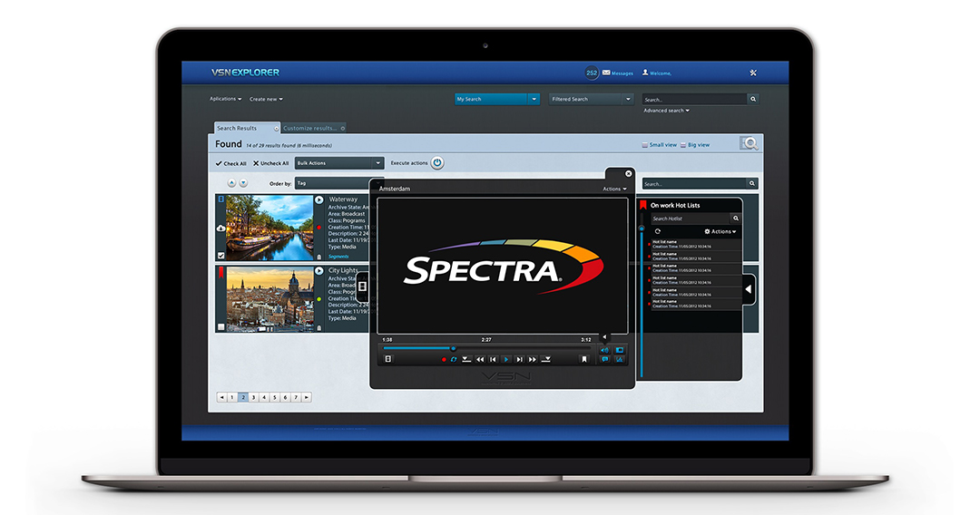
Task: Open the Bulk Actions dropdown
Action: (338, 163)
